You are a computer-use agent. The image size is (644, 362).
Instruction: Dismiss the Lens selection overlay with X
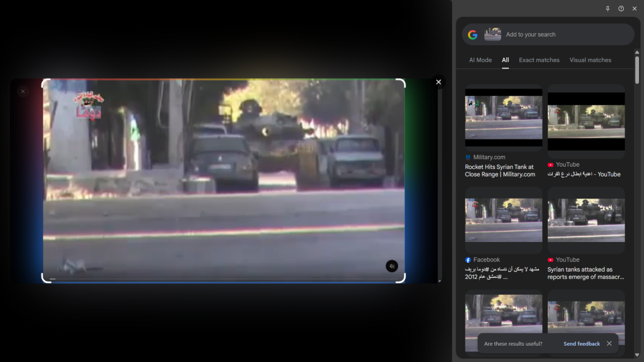[439, 82]
